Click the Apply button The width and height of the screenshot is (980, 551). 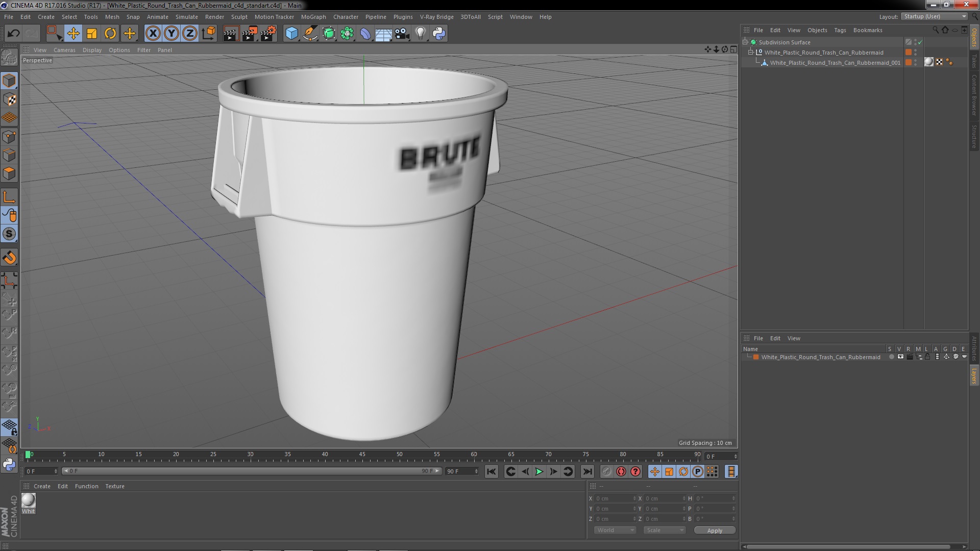715,531
